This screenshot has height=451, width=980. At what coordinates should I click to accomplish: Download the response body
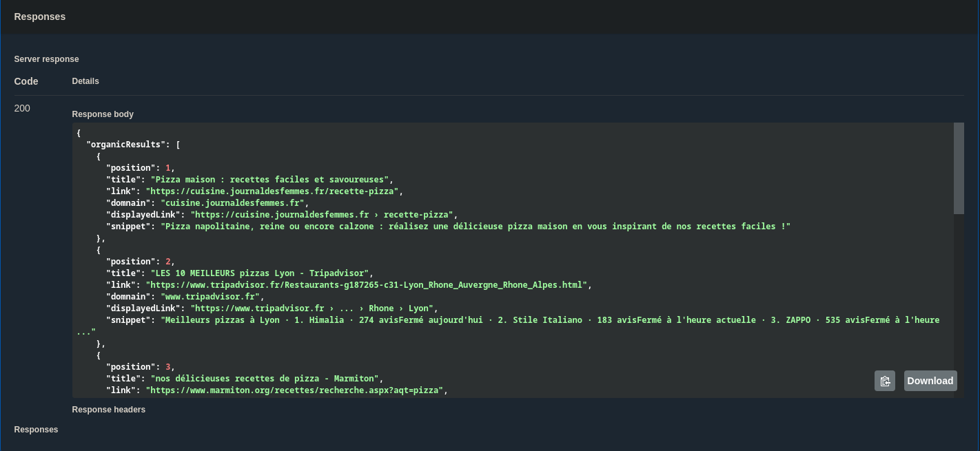click(930, 381)
